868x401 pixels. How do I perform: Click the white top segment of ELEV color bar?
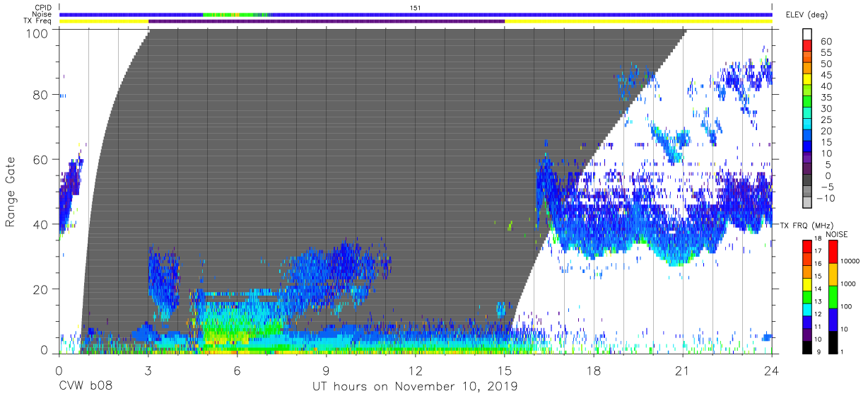coord(807,35)
